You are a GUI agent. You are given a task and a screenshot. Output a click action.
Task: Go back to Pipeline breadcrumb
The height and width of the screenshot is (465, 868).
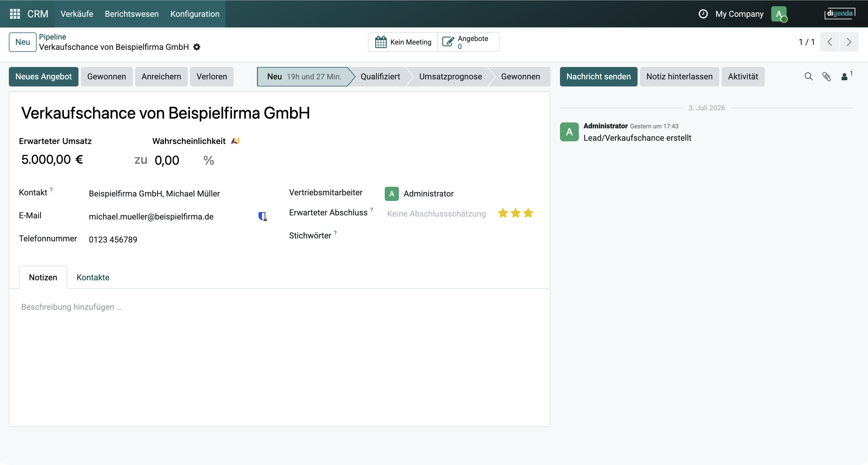53,37
